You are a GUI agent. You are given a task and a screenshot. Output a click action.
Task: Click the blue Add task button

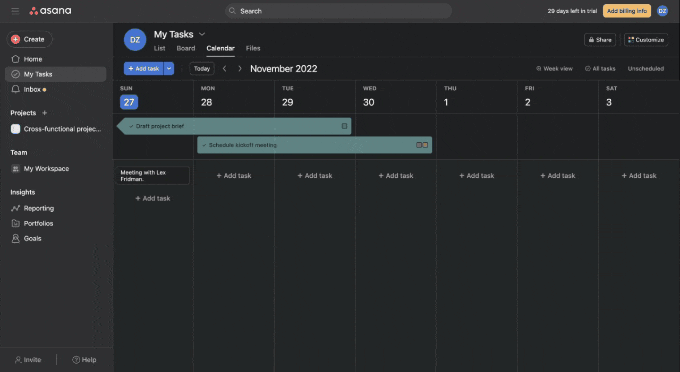click(x=144, y=69)
